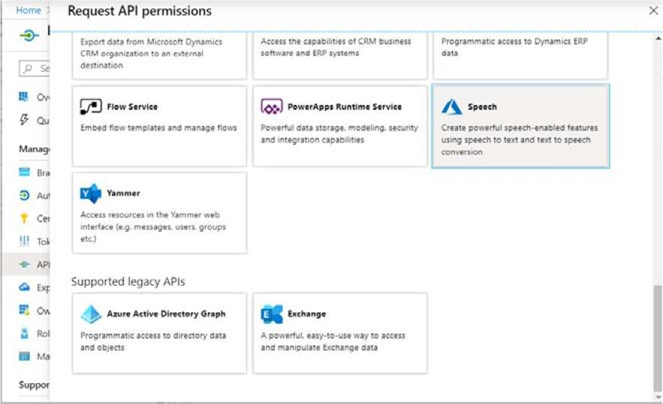Screen dimensions: 663x404
Task: Select the Dynamics CRM export data tile
Action: (x=159, y=55)
